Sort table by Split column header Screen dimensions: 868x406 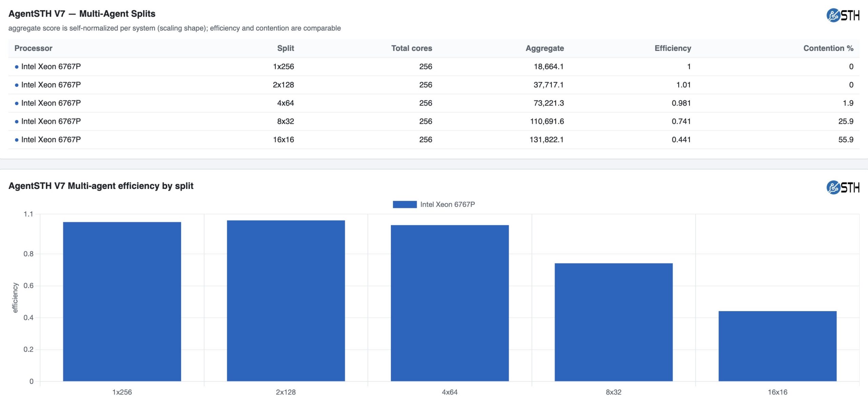point(285,48)
